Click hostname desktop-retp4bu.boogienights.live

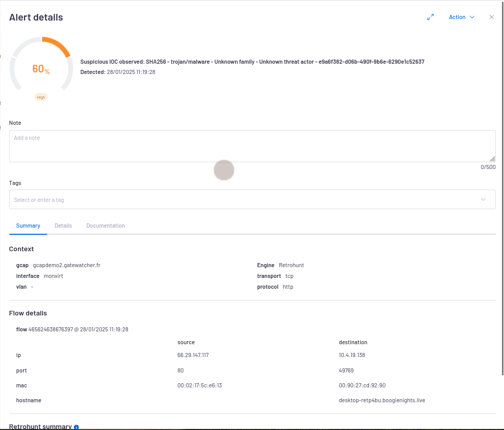point(382,400)
